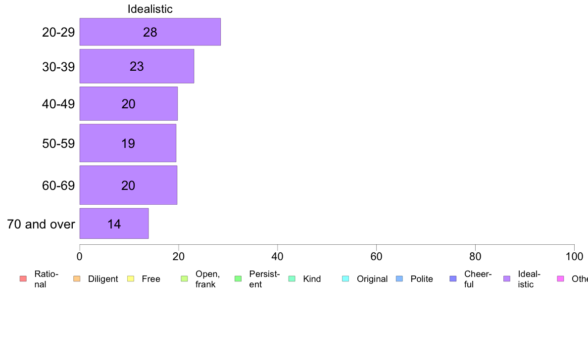Click the pink Other legend swatch
588x364 pixels.
tap(561, 278)
